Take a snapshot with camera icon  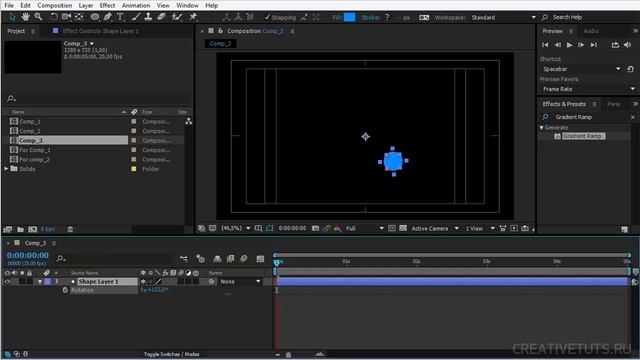pos(316,228)
